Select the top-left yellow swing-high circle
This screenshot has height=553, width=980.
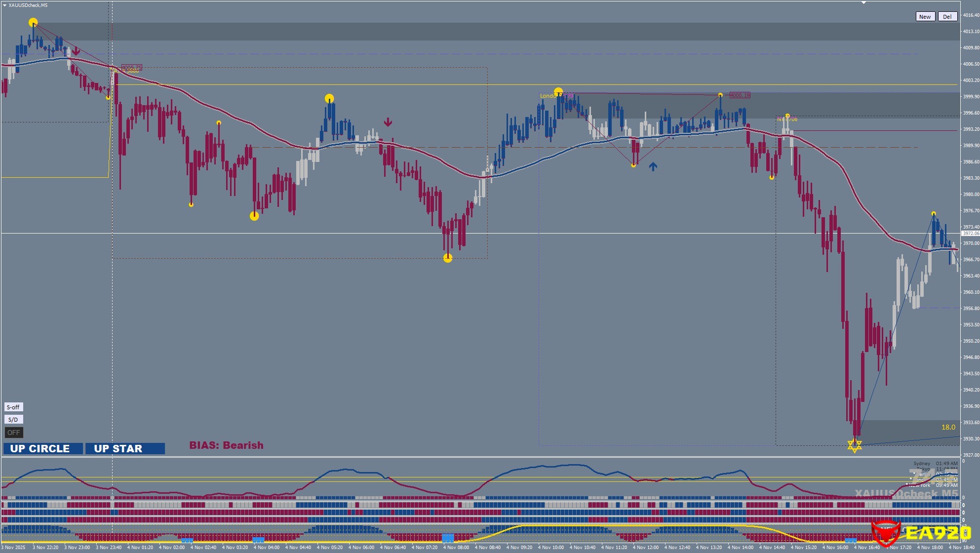(x=33, y=22)
